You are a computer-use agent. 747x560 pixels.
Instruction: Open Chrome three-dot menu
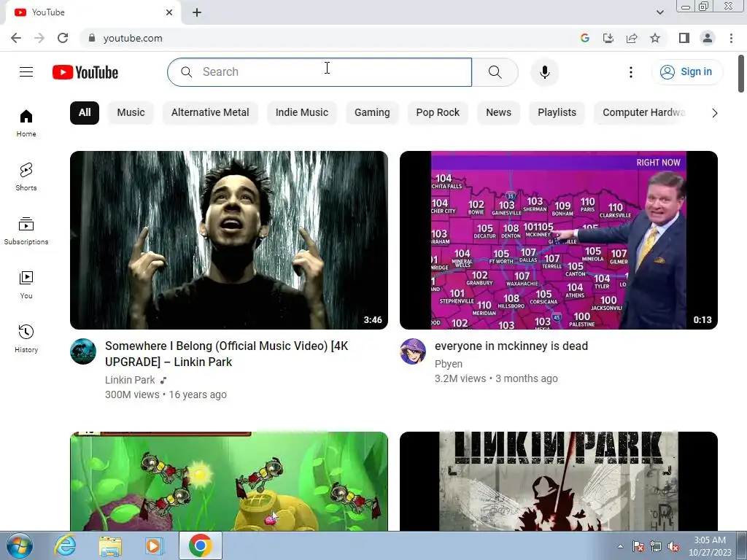point(731,38)
